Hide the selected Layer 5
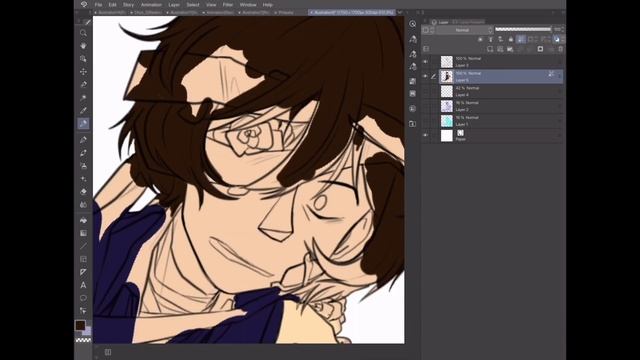The height and width of the screenshot is (360, 640). click(425, 76)
